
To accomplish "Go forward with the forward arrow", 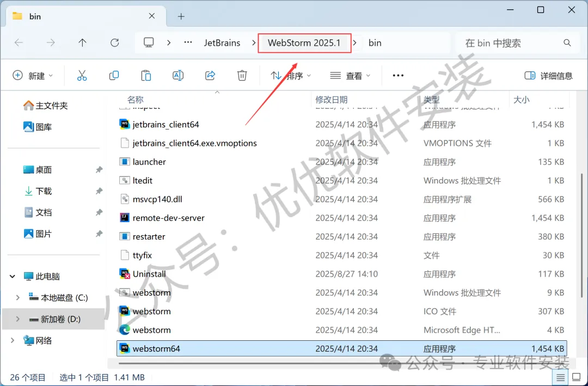I will tap(51, 43).
